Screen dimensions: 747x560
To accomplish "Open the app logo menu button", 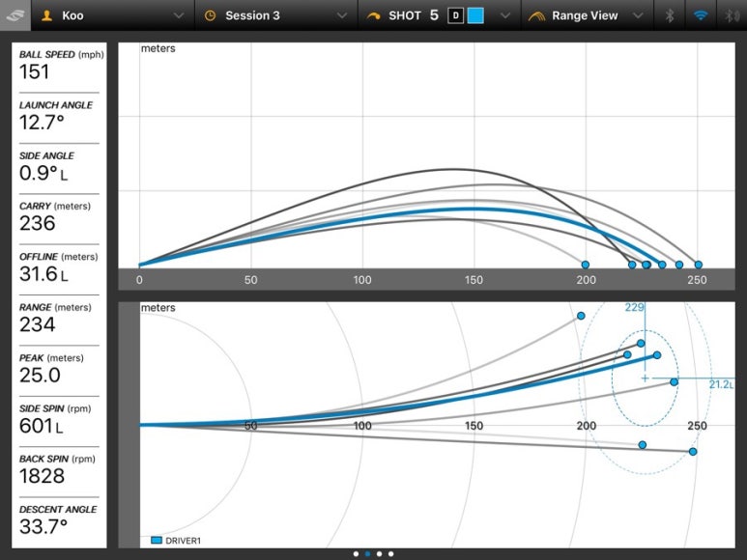I will pyautogui.click(x=15, y=15).
